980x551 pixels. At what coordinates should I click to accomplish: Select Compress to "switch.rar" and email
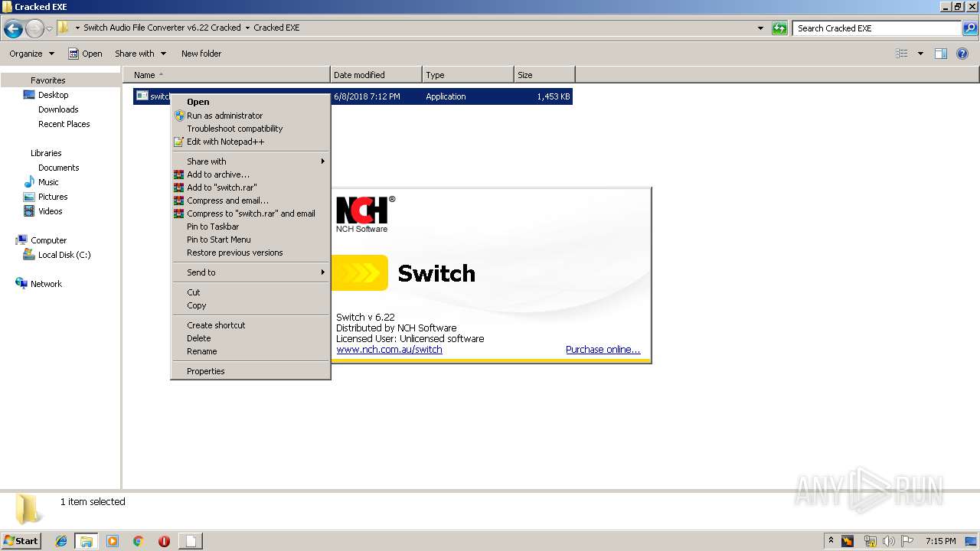[x=250, y=214]
